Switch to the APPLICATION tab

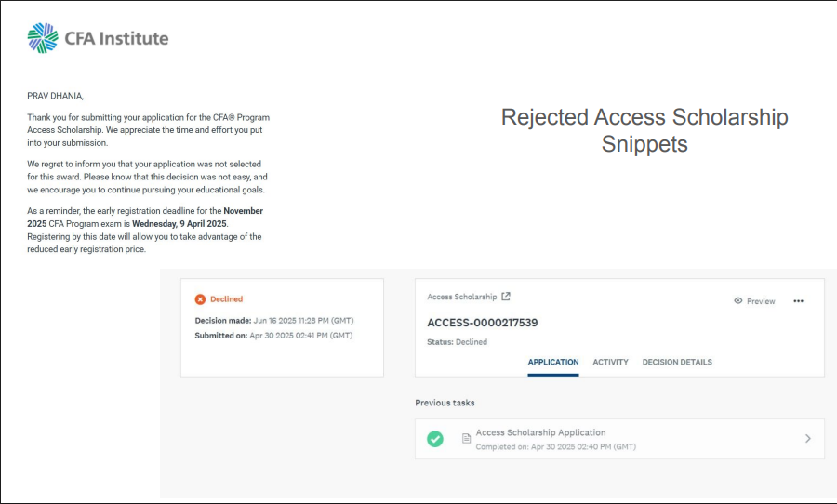[x=553, y=362]
